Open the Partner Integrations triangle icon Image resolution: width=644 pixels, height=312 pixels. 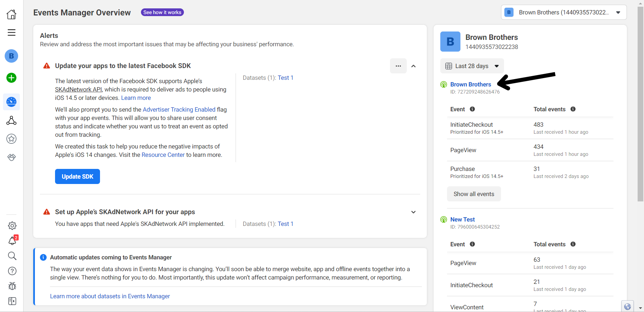[x=11, y=120]
